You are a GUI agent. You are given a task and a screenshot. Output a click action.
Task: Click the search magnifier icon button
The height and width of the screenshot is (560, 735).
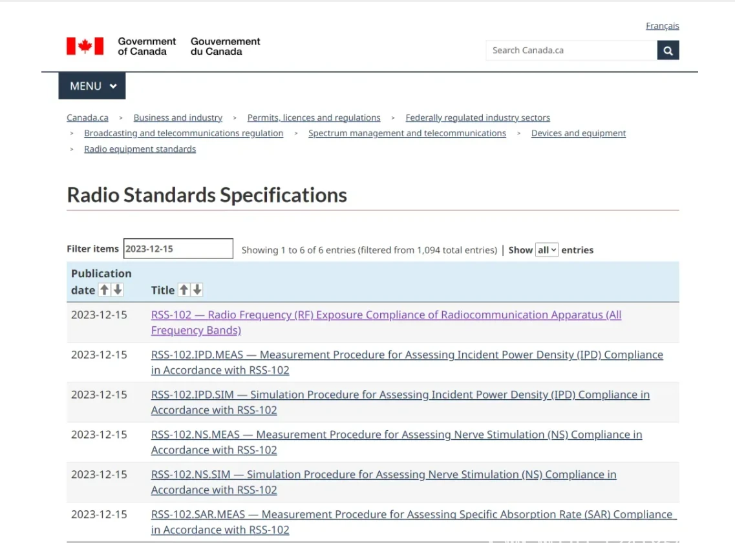pos(668,50)
